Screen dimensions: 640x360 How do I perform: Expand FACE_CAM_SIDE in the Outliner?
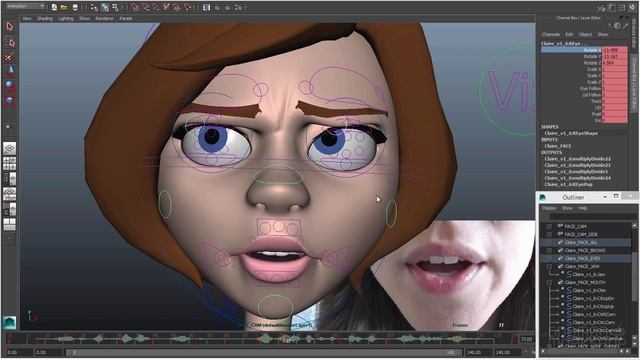[x=549, y=235]
